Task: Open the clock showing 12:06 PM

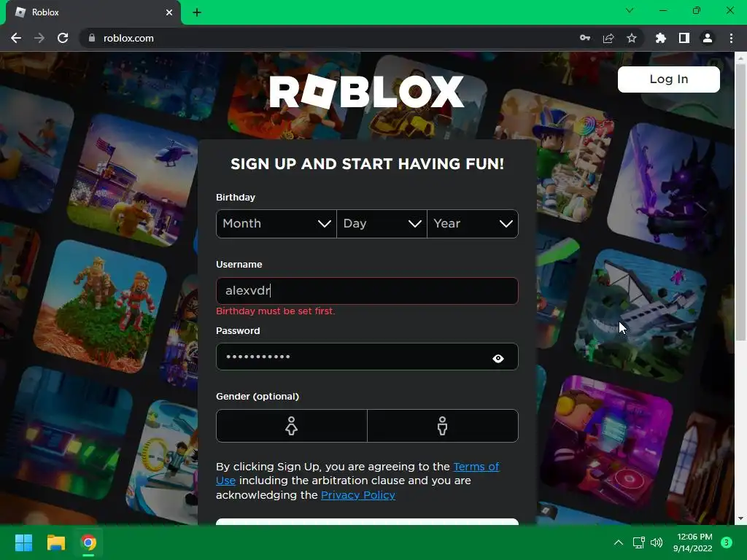Action: pos(693,542)
